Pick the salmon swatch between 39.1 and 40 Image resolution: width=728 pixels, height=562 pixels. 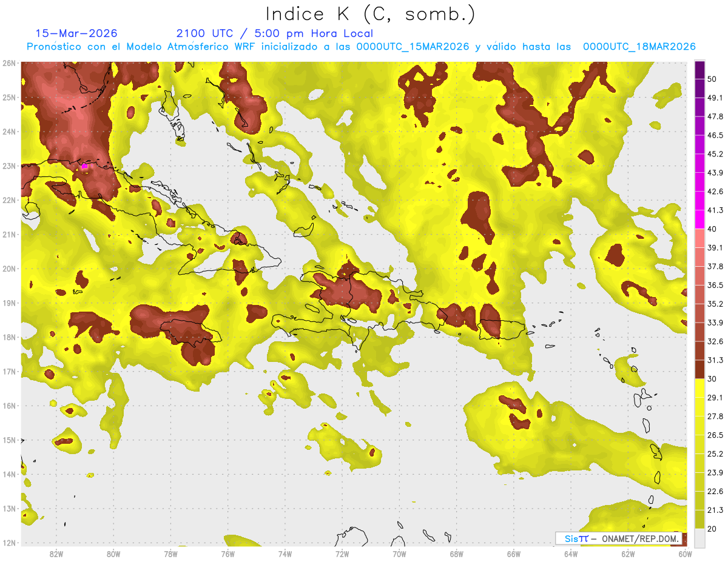pos(699,238)
